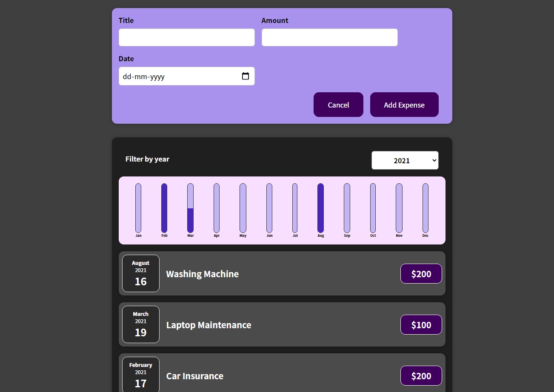Submit with the Add Expense button
Image resolution: width=554 pixels, height=392 pixels.
click(x=404, y=105)
